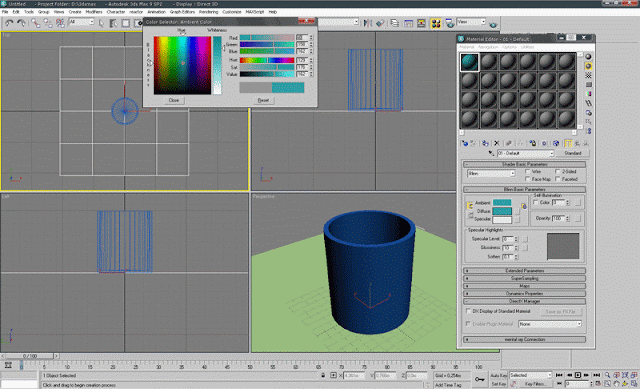Click the Sample Type sphere icon

(588, 57)
